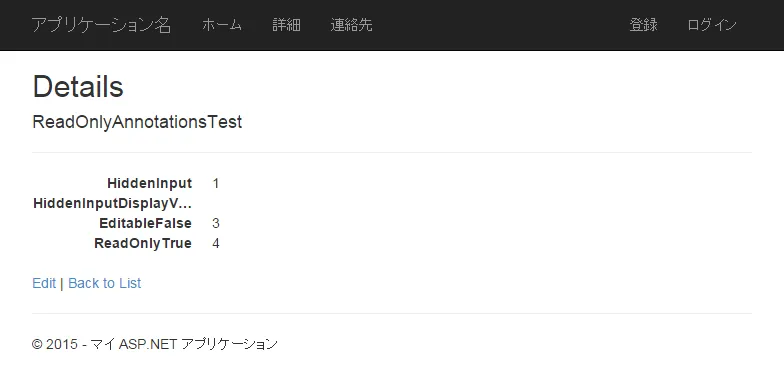784x376 pixels.
Task: Click the 2015 ASP.NET footer copyright text
Action: point(154,344)
